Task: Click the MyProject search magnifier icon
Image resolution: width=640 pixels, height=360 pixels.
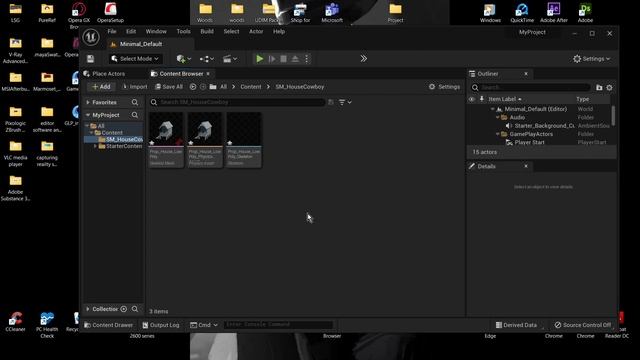Action: pyautogui.click(x=135, y=115)
